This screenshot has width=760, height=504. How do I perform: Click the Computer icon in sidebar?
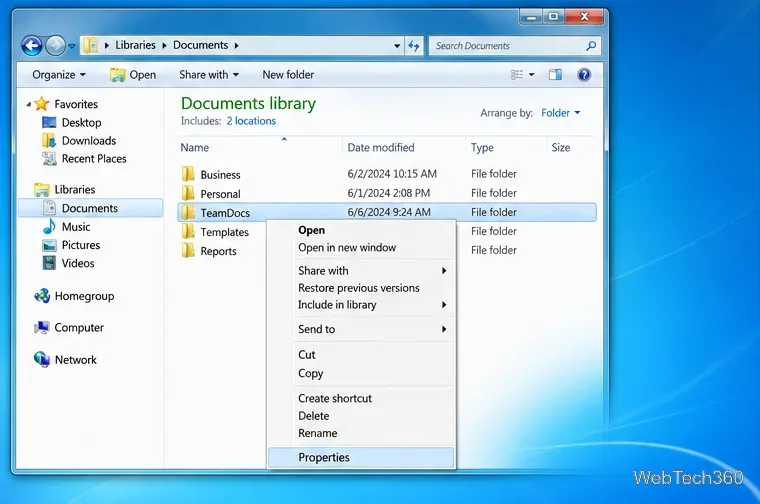[x=42, y=328]
